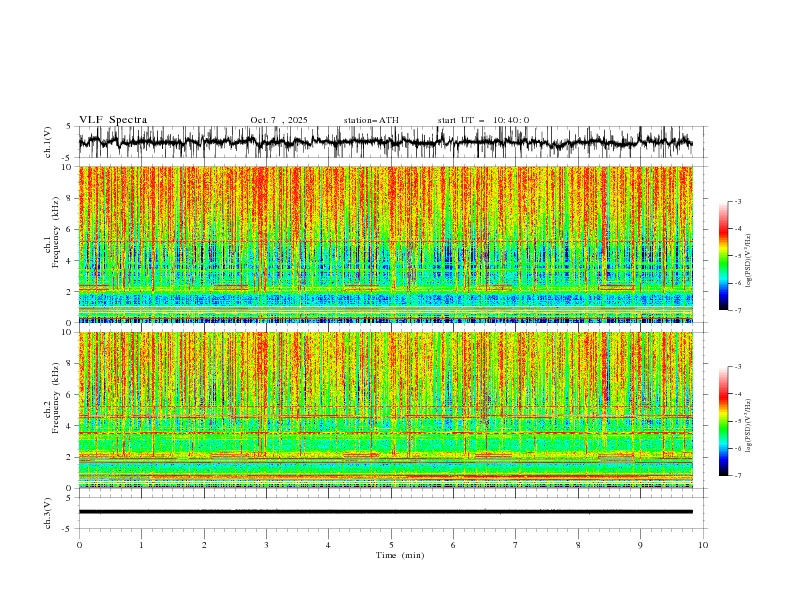
Task: Click the ch.2 spectrogram panel
Action: [x=385, y=410]
